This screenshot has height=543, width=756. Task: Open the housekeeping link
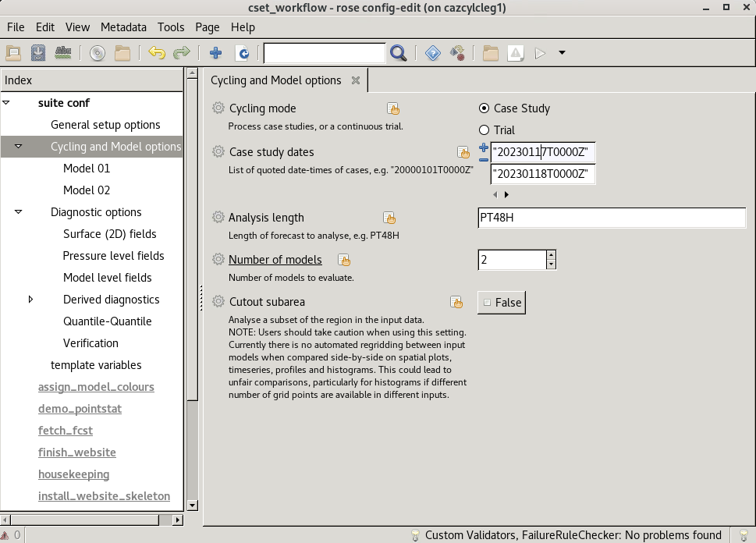pyautogui.click(x=73, y=474)
